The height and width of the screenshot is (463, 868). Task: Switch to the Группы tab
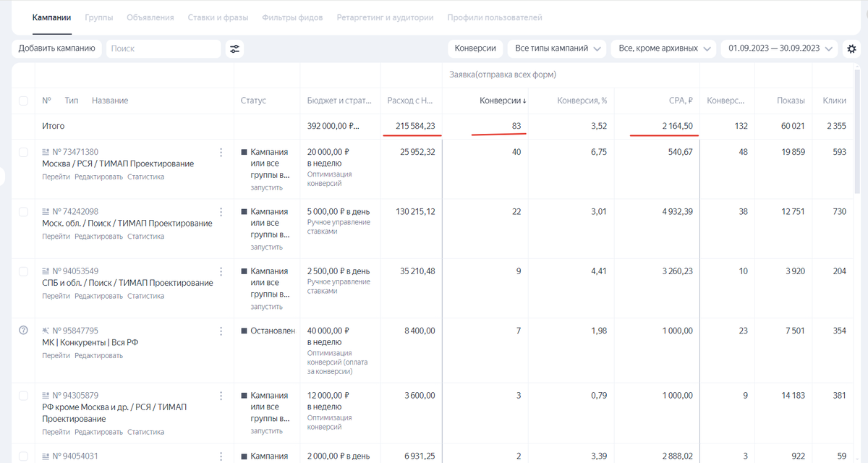pos(99,17)
